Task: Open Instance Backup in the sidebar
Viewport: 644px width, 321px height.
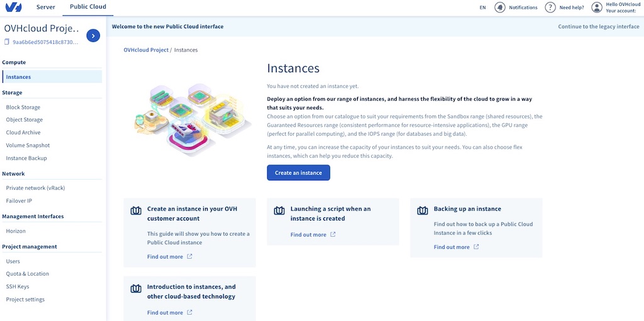Action: click(x=26, y=158)
